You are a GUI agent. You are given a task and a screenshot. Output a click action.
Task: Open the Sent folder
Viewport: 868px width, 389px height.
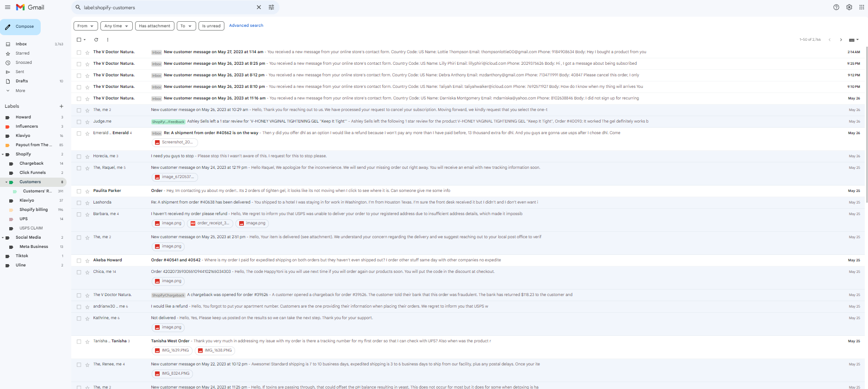click(x=20, y=72)
